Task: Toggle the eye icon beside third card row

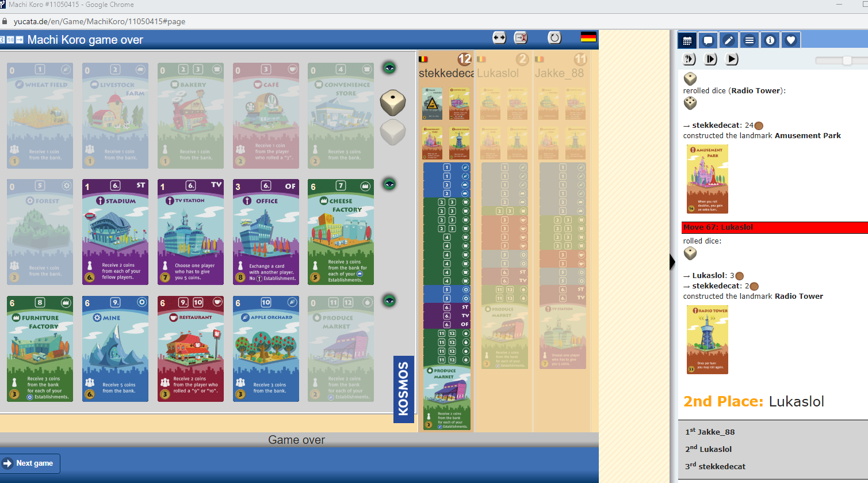Action: [390, 301]
